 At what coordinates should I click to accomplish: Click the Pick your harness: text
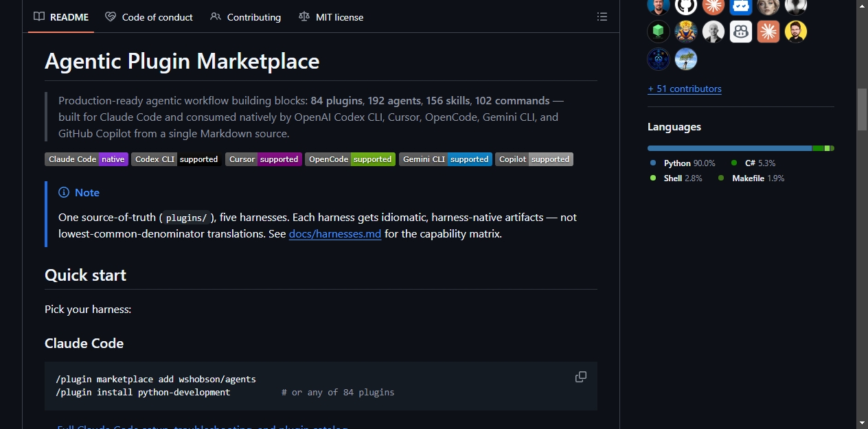click(x=88, y=309)
